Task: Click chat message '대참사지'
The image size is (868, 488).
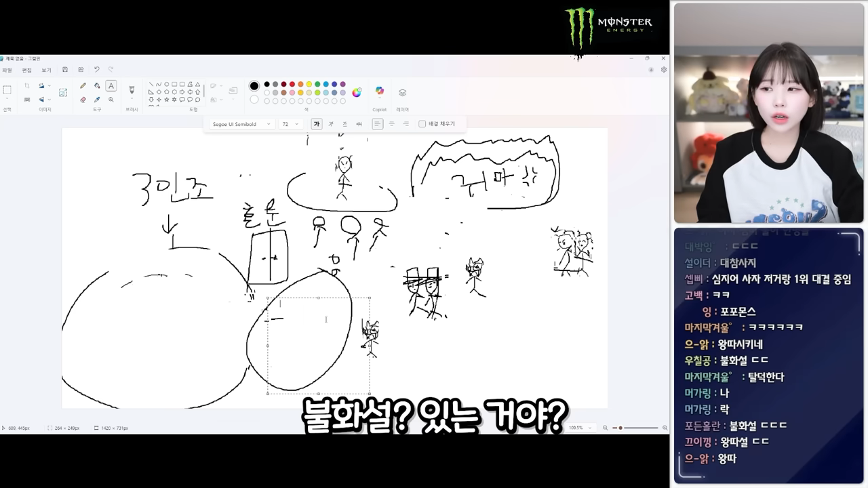Action: (x=738, y=262)
